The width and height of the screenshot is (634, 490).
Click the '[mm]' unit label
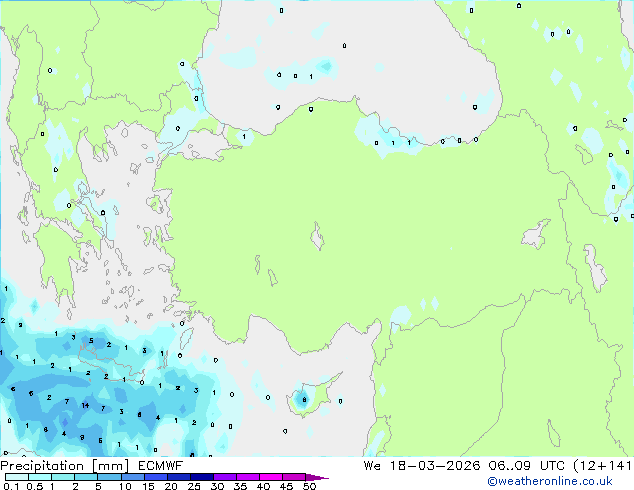point(110,466)
